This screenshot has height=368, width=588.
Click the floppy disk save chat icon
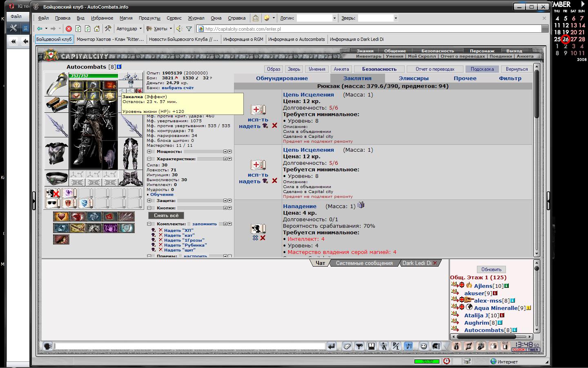(x=371, y=346)
